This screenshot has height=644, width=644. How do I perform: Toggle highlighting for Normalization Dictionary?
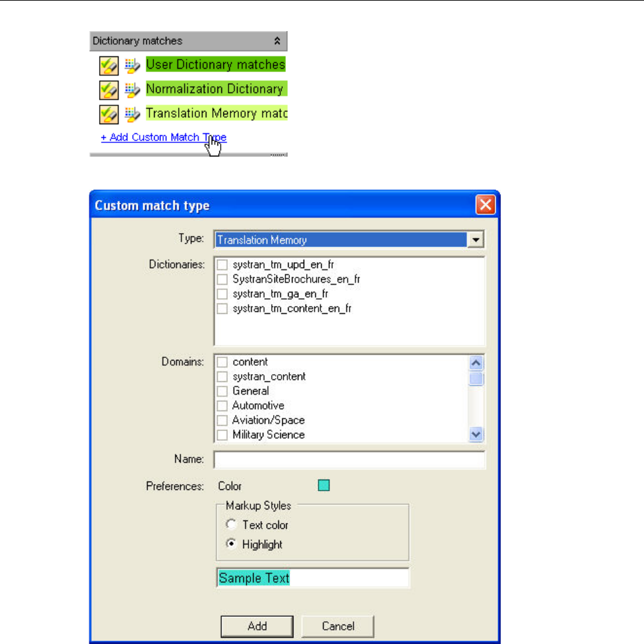(x=109, y=90)
